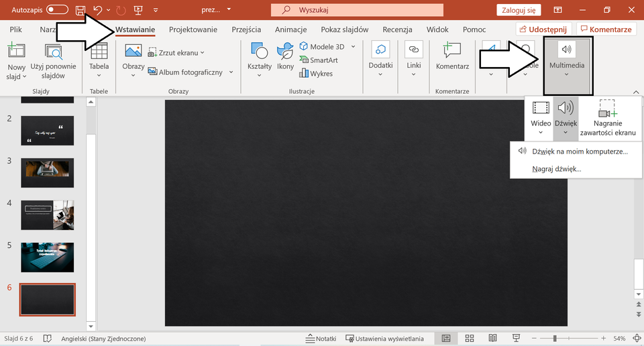Click the Udostępnij share button

544,30
